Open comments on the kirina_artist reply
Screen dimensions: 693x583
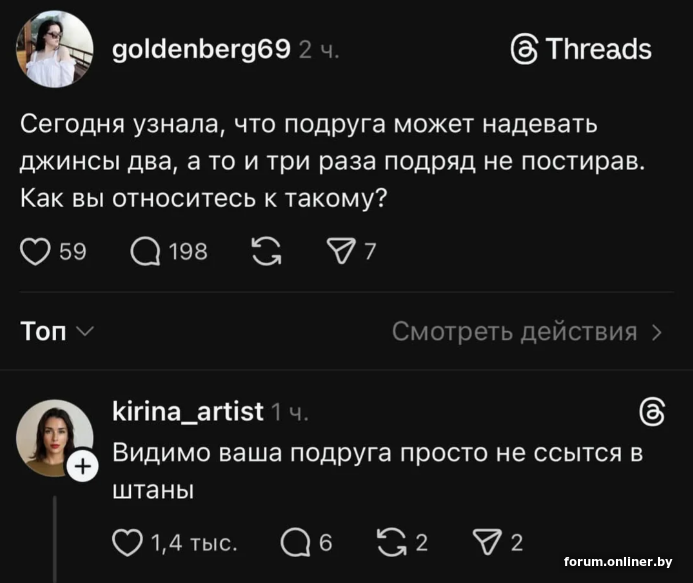295,543
